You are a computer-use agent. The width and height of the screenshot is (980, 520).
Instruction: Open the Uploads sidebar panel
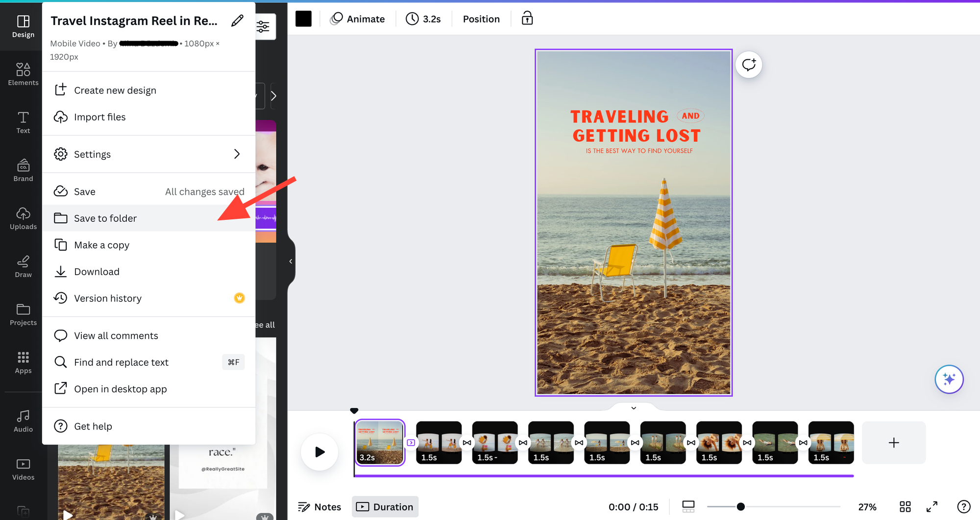click(23, 218)
